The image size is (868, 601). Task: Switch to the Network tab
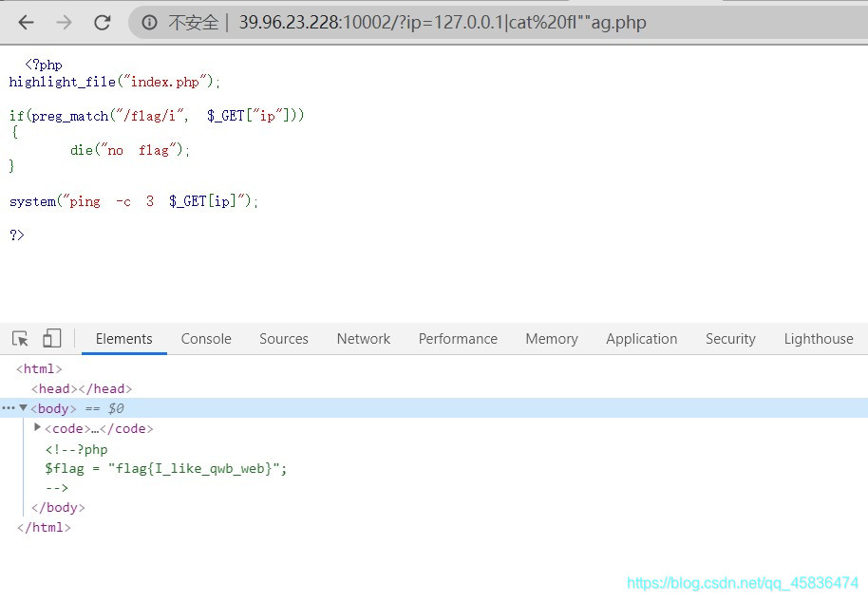click(363, 339)
